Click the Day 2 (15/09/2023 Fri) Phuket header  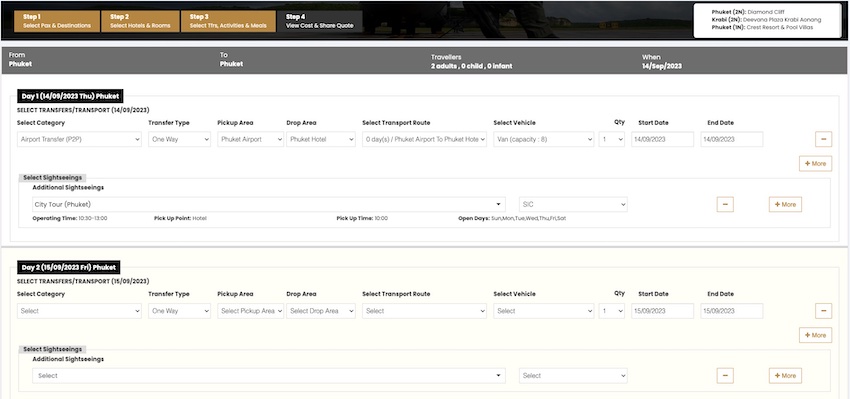pos(68,267)
